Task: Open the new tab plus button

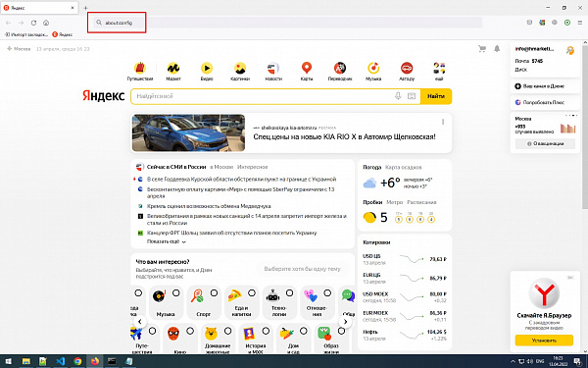Action: pyautogui.click(x=85, y=8)
